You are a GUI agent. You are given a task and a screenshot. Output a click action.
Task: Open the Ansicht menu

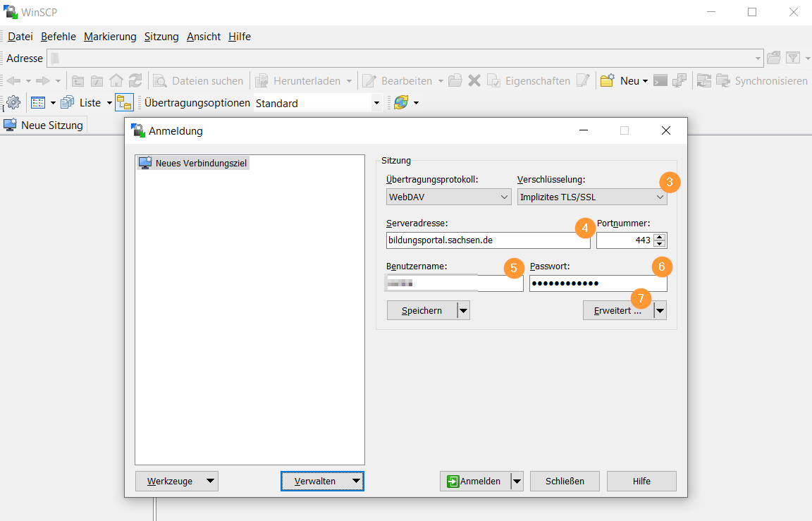click(x=203, y=36)
